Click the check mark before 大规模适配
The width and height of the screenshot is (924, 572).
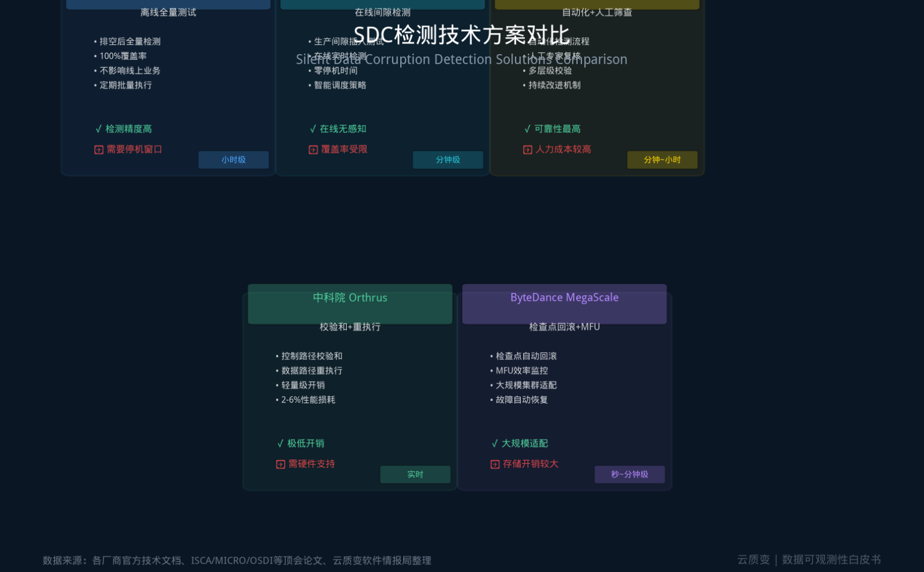click(494, 444)
